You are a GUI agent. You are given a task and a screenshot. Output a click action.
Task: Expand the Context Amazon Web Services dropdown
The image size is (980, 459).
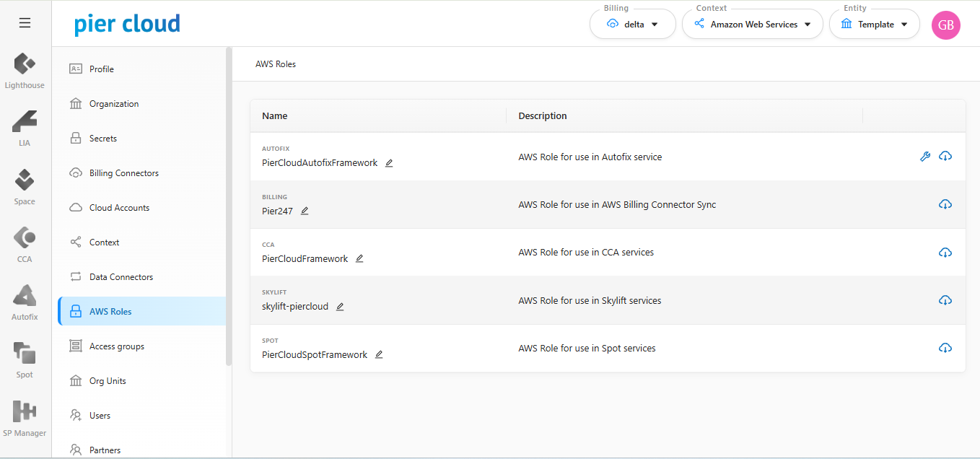pyautogui.click(x=753, y=25)
